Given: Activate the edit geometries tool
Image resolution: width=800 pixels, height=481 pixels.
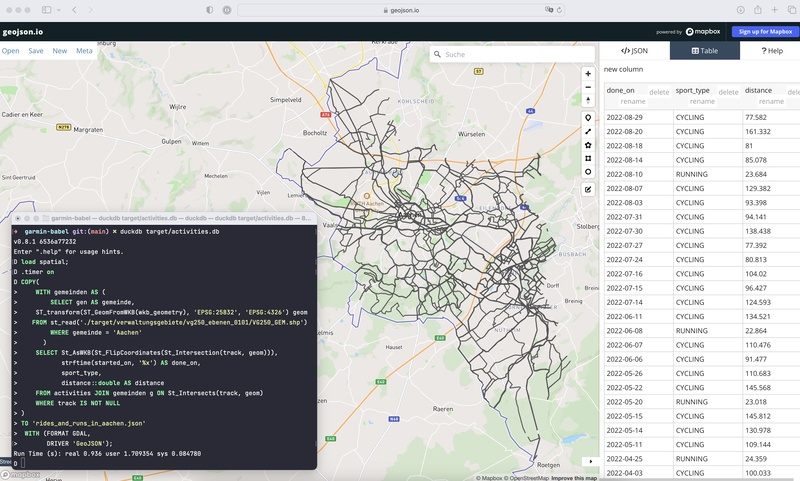Looking at the screenshot, I should click(x=588, y=189).
